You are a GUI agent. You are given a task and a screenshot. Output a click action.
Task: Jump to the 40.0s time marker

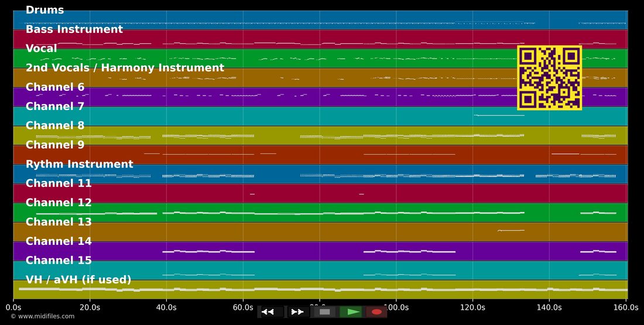166,307
